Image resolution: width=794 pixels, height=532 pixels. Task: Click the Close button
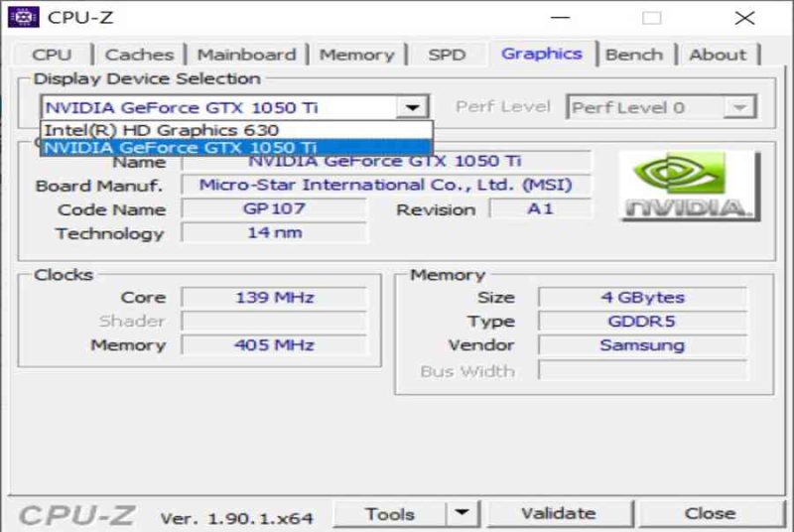(x=710, y=514)
